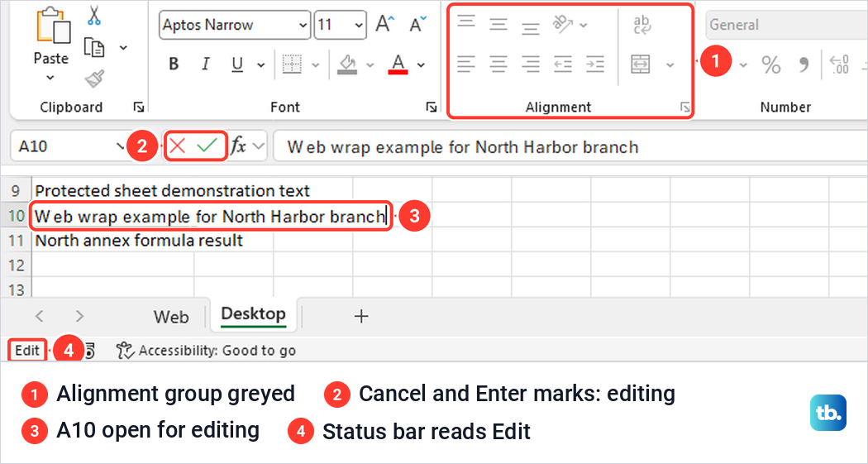Toggle Underline formatting
The image size is (868, 464).
click(237, 65)
